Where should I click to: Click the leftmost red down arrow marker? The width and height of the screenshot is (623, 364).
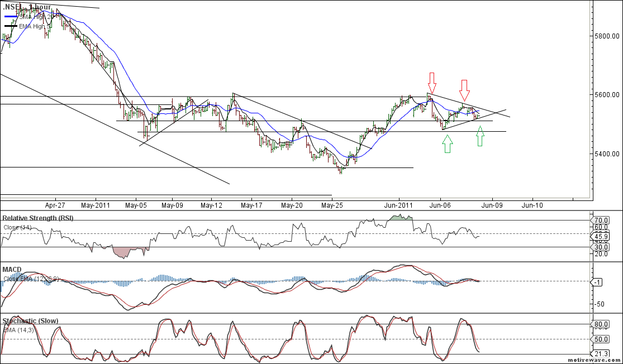[x=431, y=79]
